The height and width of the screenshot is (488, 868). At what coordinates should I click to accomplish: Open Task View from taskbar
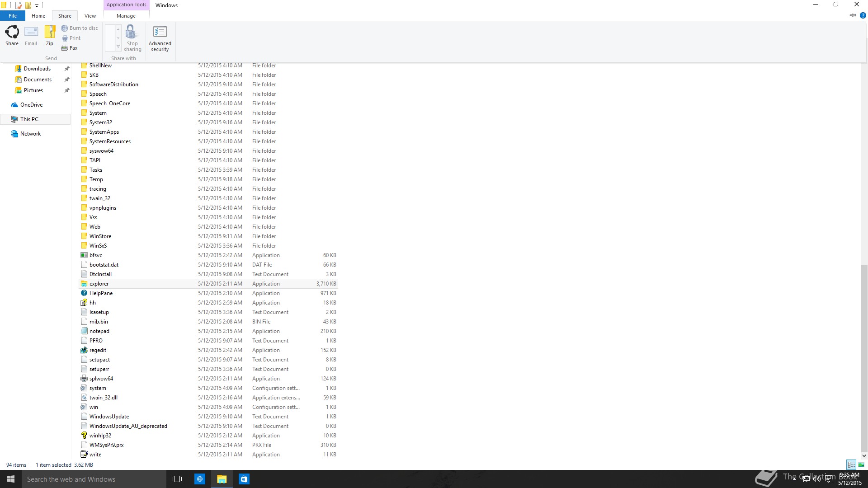tap(177, 479)
